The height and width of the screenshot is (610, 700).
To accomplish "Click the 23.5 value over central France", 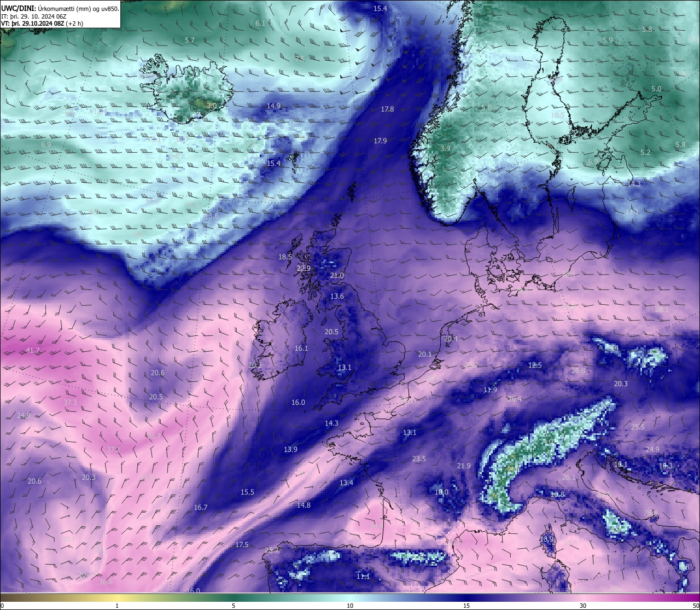I will 419,458.
